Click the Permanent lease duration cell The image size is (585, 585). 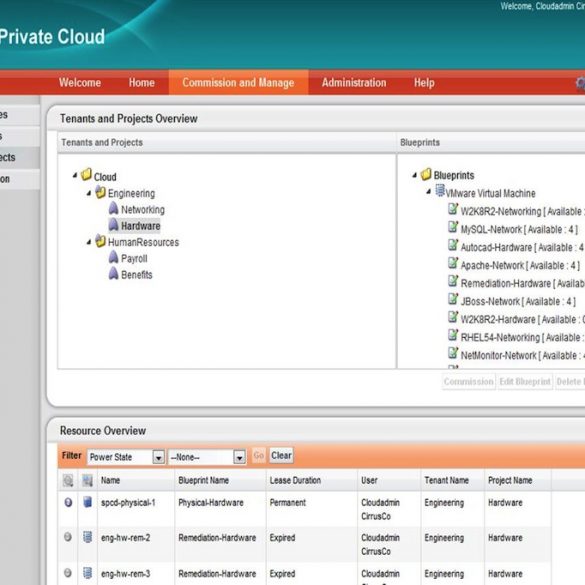288,503
